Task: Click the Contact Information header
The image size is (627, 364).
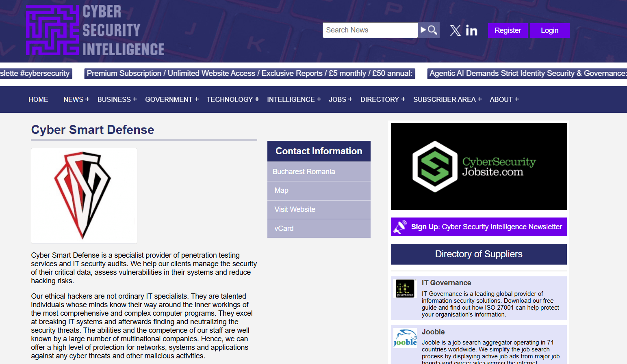Action: [x=319, y=151]
